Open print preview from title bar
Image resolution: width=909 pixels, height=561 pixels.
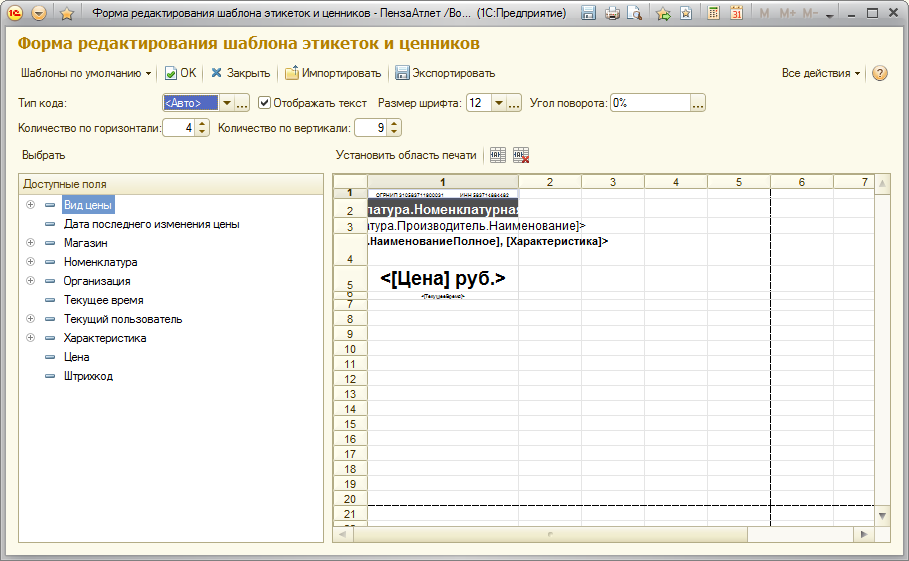pos(633,14)
